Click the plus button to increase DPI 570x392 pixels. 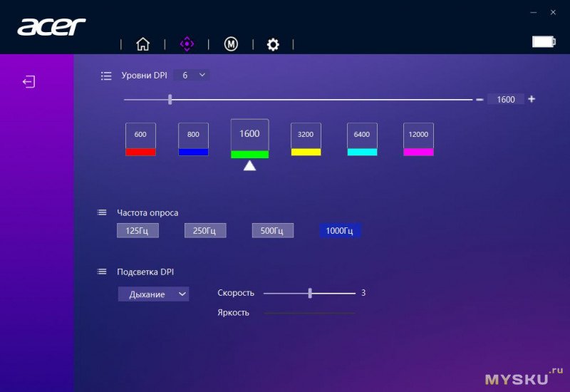pyautogui.click(x=532, y=99)
